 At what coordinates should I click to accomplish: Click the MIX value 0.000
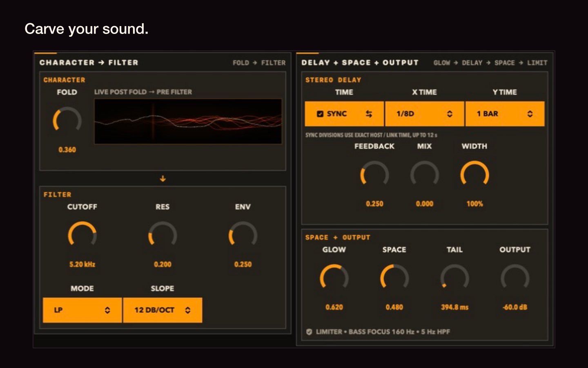[x=425, y=204]
